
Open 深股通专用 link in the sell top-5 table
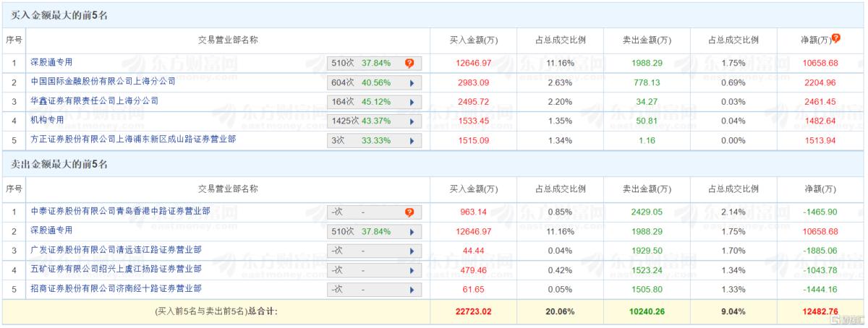(x=51, y=230)
